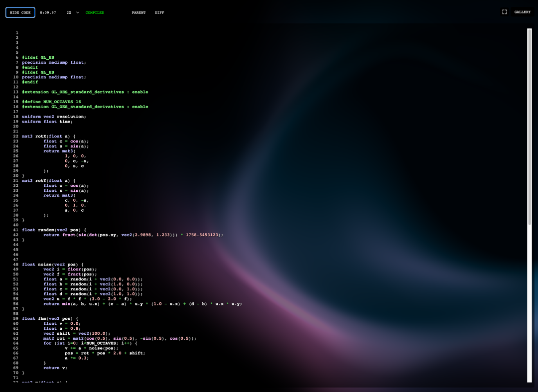Place cursor on the for loop NUM_OCTAVES line
Screen dimensions: 538x392
90,343
